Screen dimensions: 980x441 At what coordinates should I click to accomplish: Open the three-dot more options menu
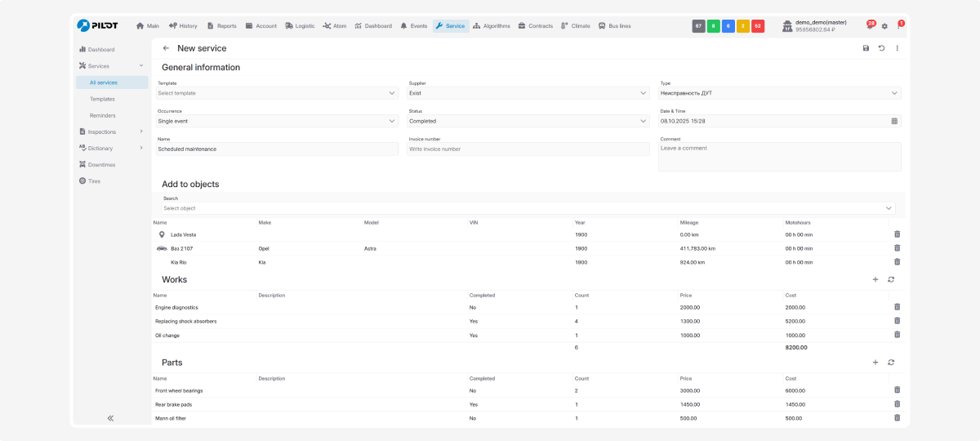[x=897, y=48]
